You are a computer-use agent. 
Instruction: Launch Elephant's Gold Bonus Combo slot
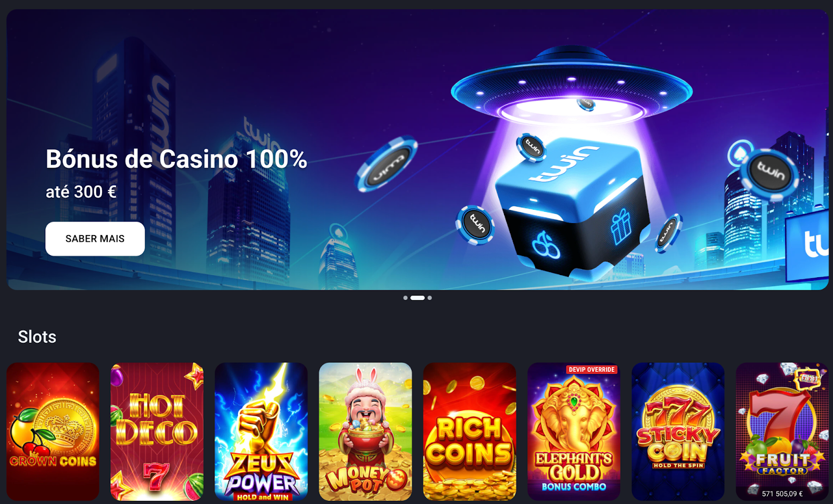click(x=574, y=431)
